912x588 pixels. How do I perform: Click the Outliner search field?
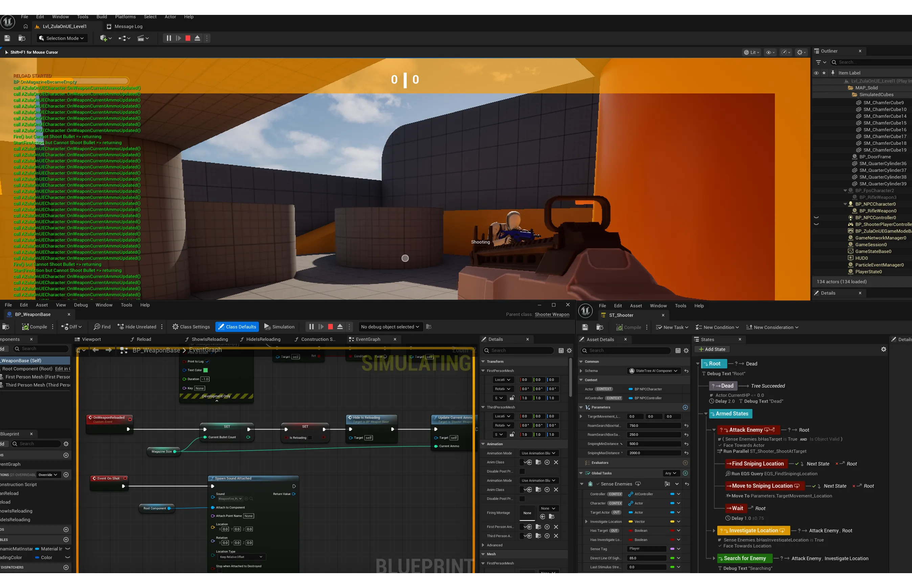click(871, 62)
